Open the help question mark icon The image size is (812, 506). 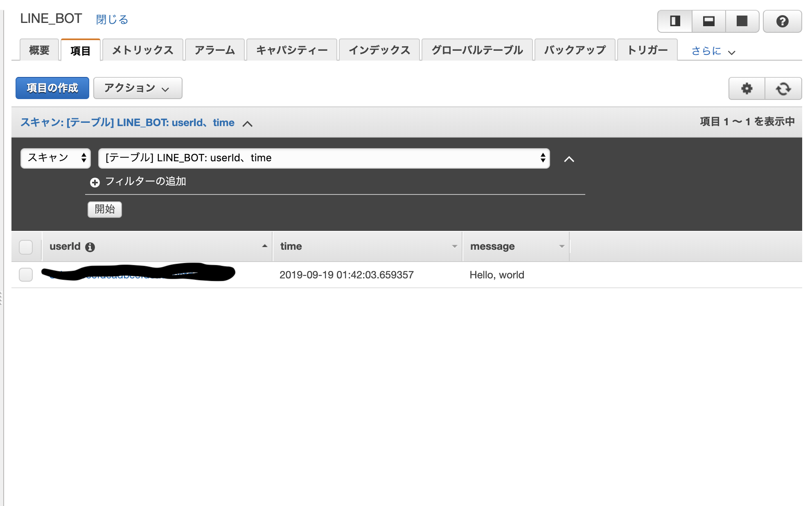782,21
